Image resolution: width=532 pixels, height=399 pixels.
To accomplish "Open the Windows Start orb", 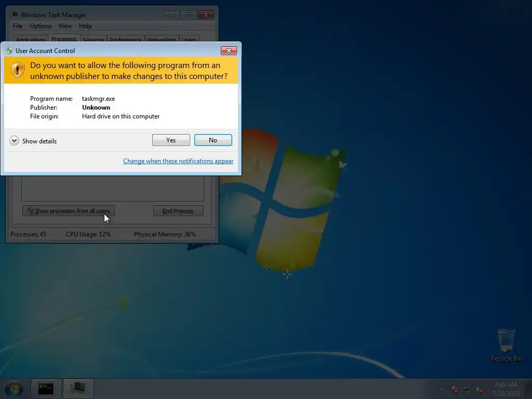I will (14, 389).
